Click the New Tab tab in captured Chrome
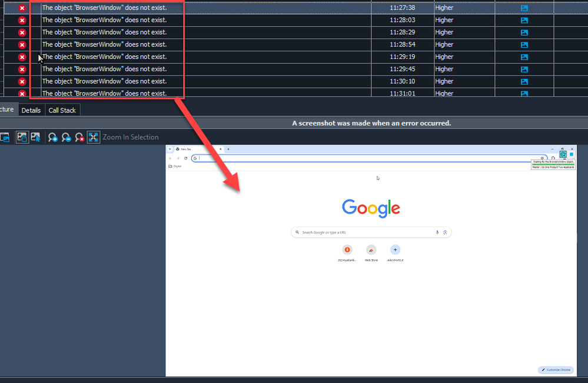Viewport: 588px width, 383px height. point(198,149)
